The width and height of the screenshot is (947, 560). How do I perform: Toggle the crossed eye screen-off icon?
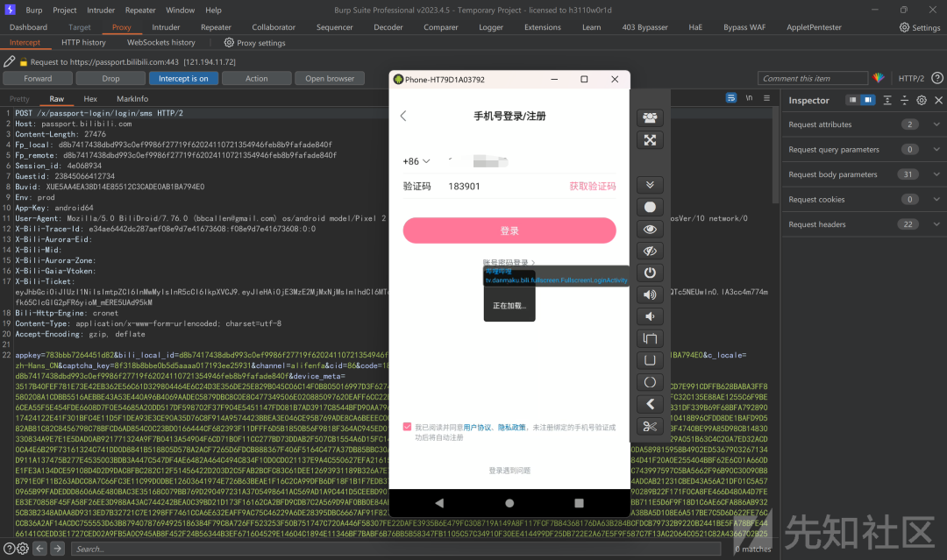(x=650, y=251)
